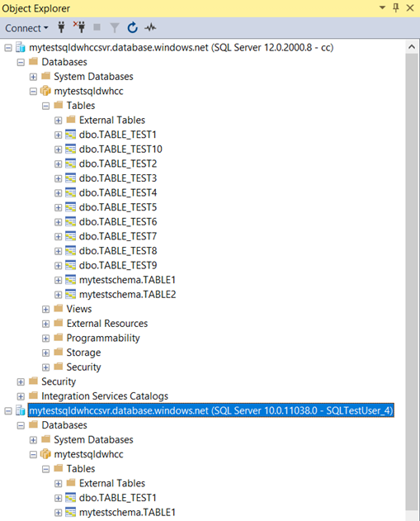Select the first server's mytestsqldwhcc database icon
The height and width of the screenshot is (521, 420).
tap(45, 91)
